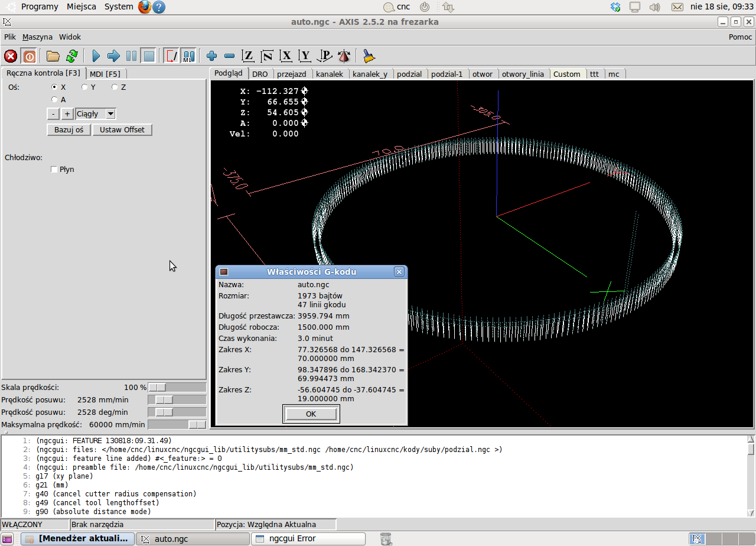The width and height of the screenshot is (756, 546).
Task: Switch to side view X icon
Action: click(286, 56)
